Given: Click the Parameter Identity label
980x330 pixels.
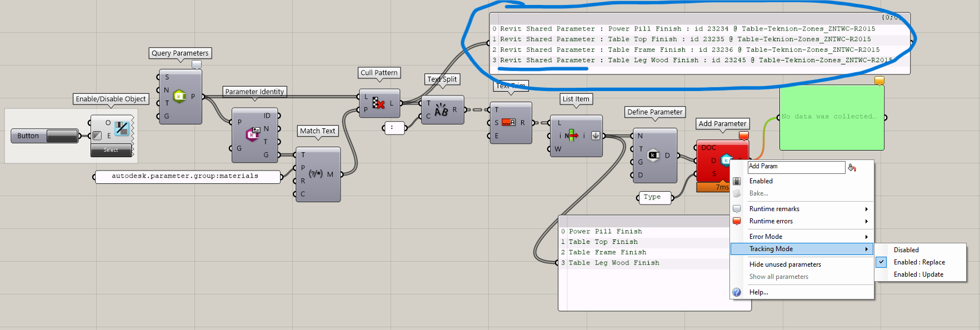Looking at the screenshot, I should [254, 92].
